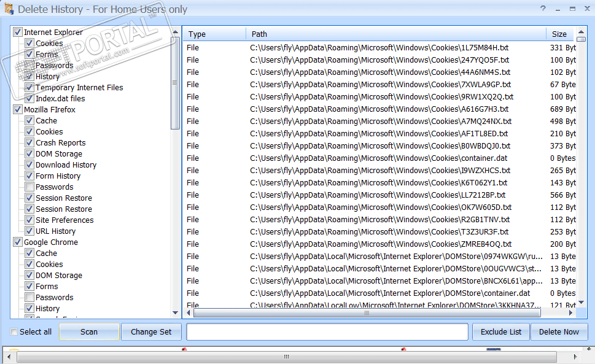Viewport: 595px width, 364px height.
Task: Toggle Temporary Internet Files checkbox
Action: (x=29, y=87)
